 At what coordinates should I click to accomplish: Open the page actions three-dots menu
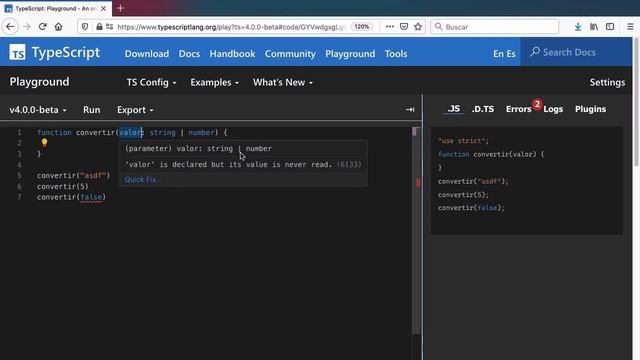coord(390,27)
